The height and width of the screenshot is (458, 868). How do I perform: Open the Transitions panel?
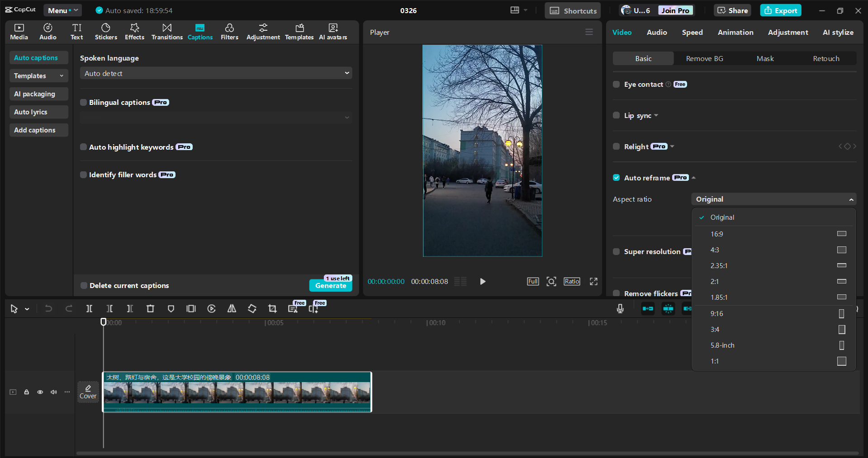[166, 31]
